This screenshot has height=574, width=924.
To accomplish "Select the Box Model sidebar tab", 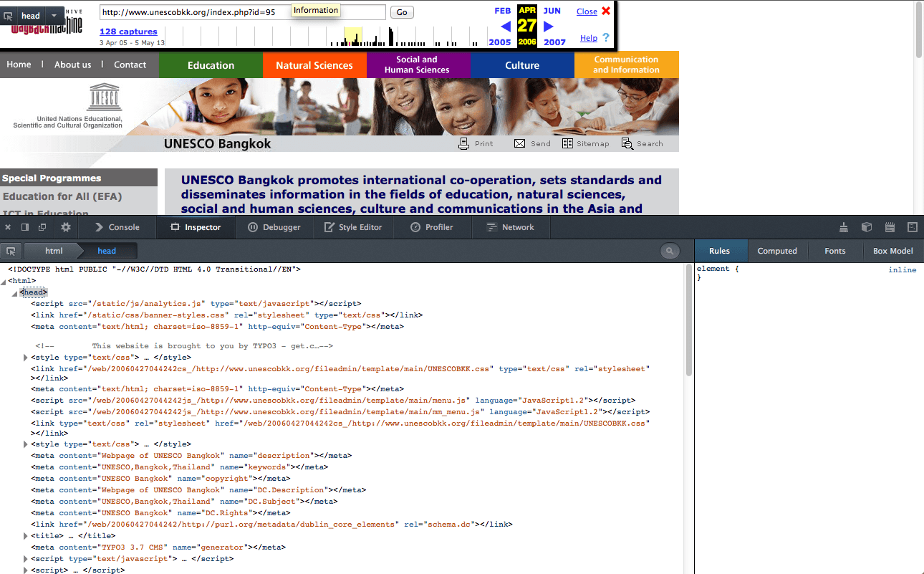I will [892, 251].
